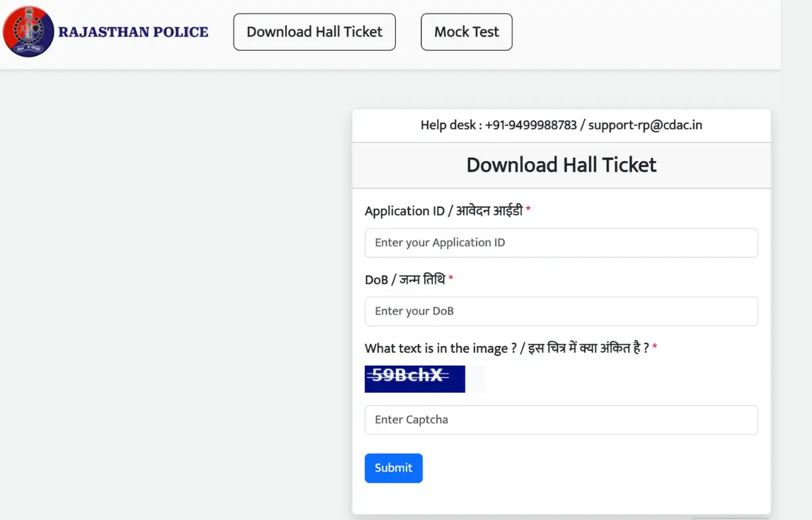Click the Help desk contact line

(x=561, y=125)
